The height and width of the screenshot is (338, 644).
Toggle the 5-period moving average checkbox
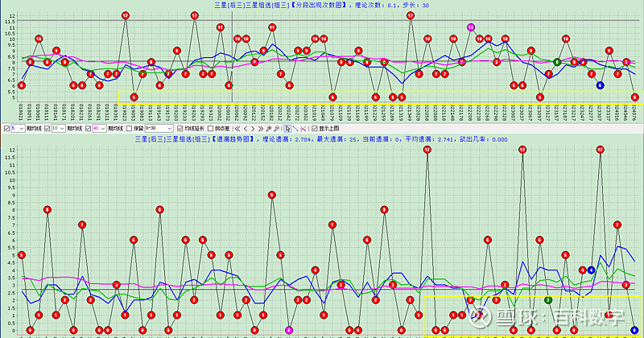6,128
